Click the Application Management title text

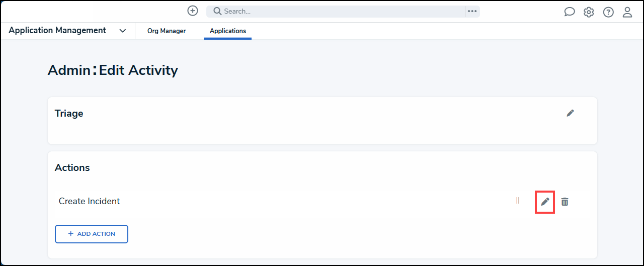57,31
